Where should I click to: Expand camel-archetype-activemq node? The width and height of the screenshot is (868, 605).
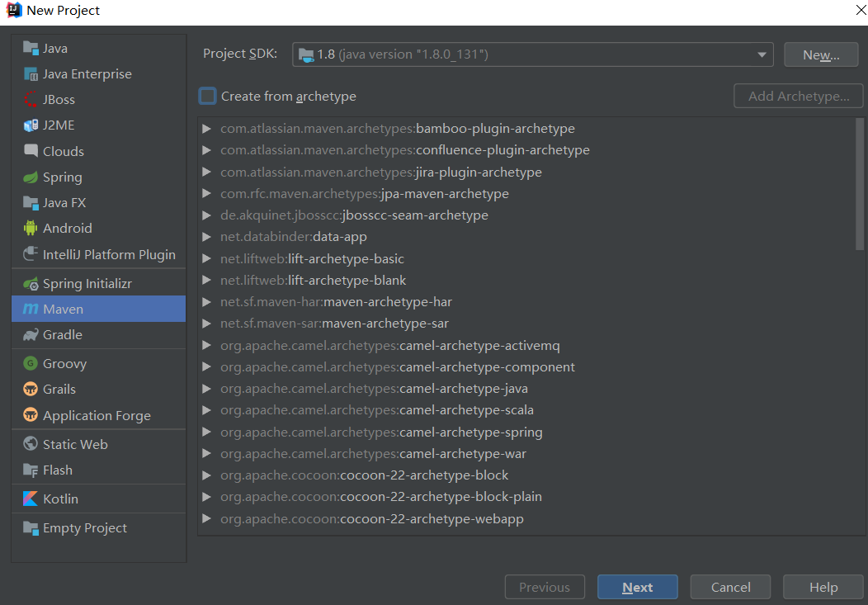point(206,345)
